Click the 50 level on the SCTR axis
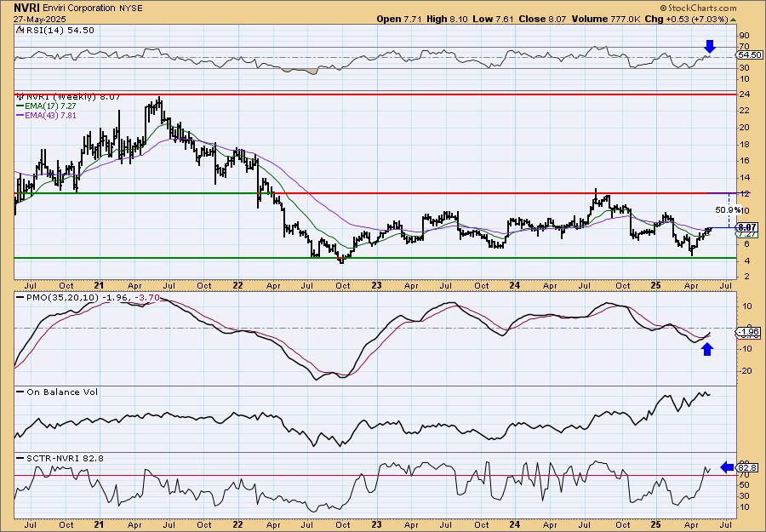Image resolution: width=766 pixels, height=532 pixels. [x=744, y=484]
